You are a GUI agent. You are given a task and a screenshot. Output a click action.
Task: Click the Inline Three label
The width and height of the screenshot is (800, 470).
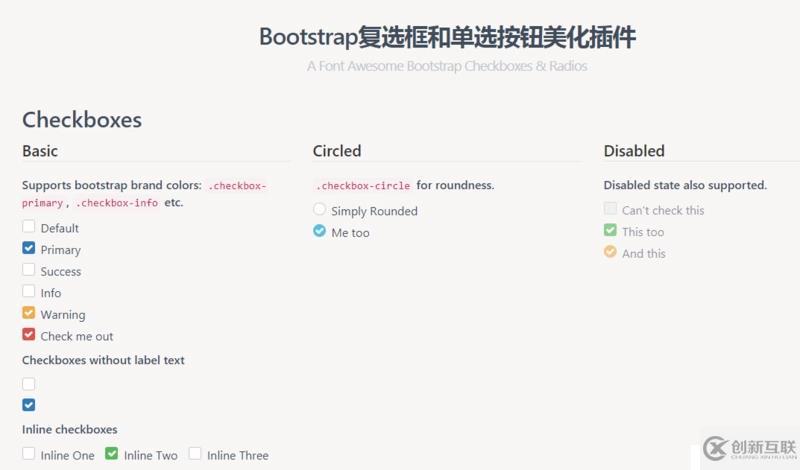238,455
